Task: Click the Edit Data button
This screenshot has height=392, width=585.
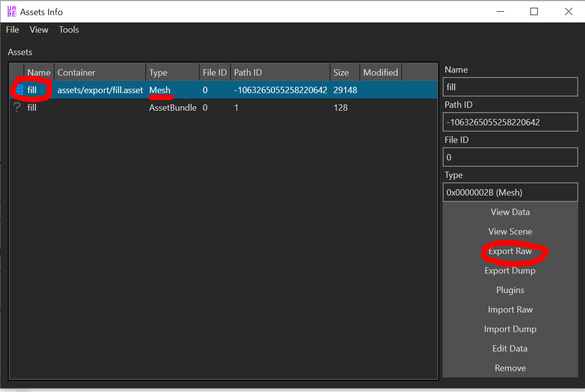Action: click(510, 349)
